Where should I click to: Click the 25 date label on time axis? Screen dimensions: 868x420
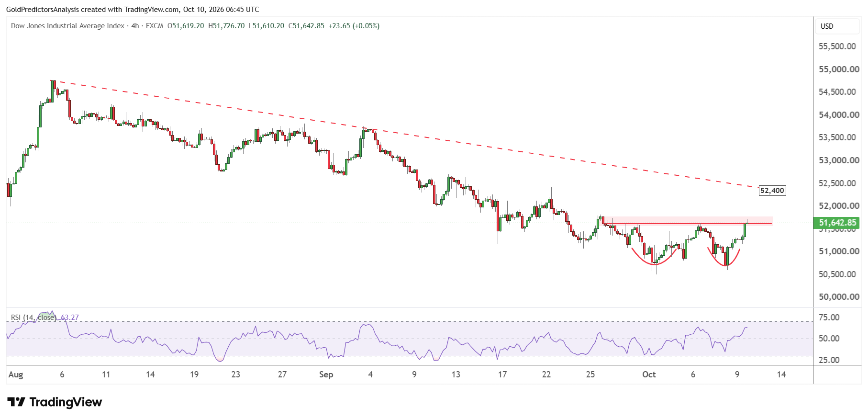(590, 375)
